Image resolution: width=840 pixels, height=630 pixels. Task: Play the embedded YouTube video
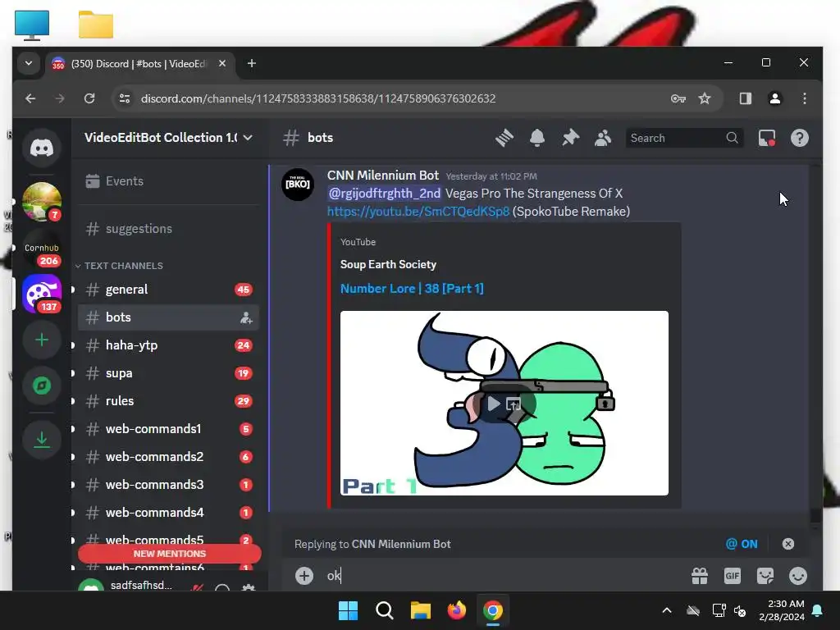click(x=493, y=404)
